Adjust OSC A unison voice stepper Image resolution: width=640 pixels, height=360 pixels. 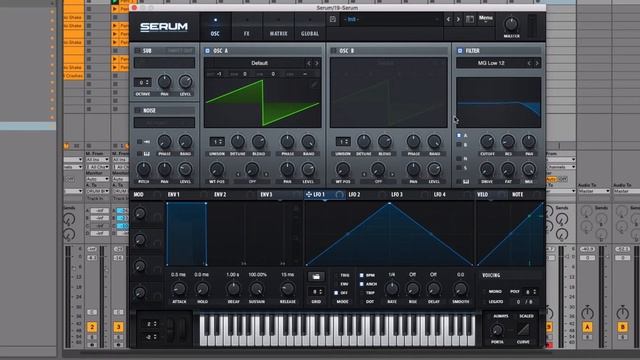[x=217, y=142]
